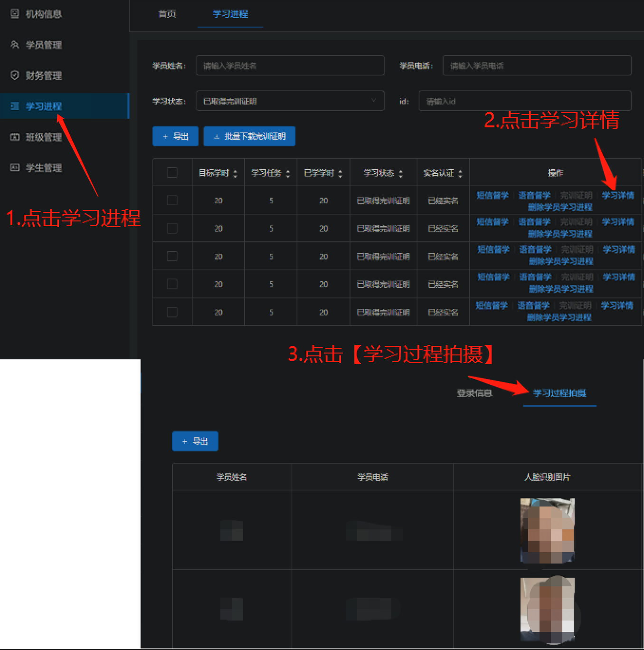
Task: Click the download icon in 批量下载完训证明
Action: [217, 137]
